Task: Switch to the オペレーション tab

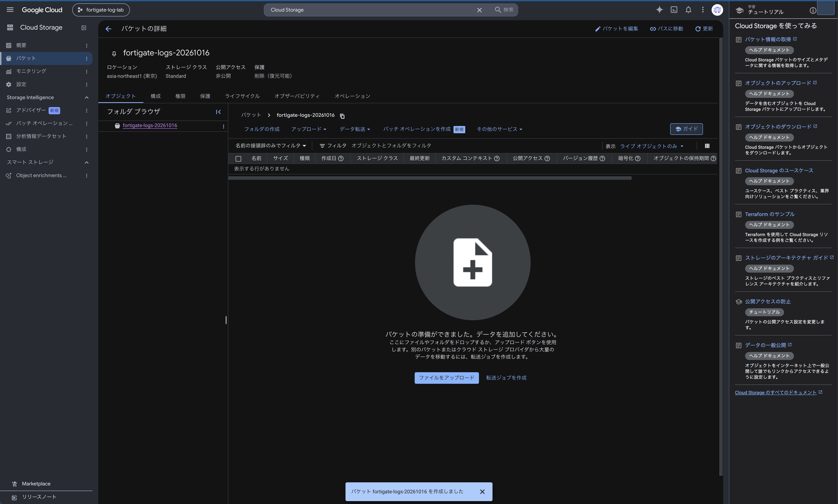Action: click(x=352, y=96)
